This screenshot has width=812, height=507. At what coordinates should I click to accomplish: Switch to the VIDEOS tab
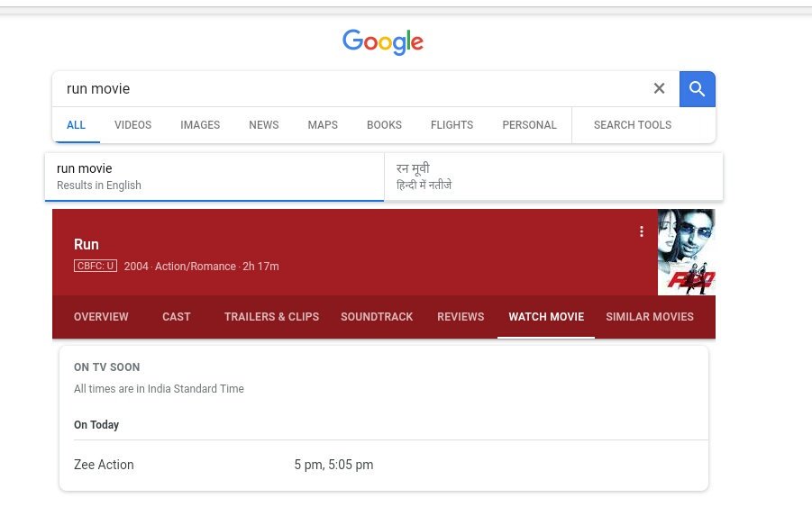(133, 125)
